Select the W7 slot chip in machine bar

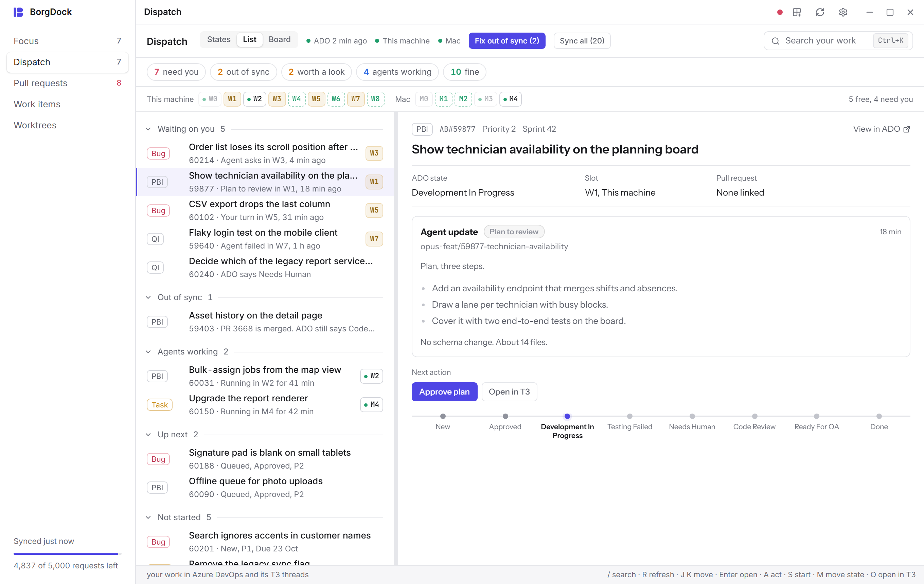356,99
